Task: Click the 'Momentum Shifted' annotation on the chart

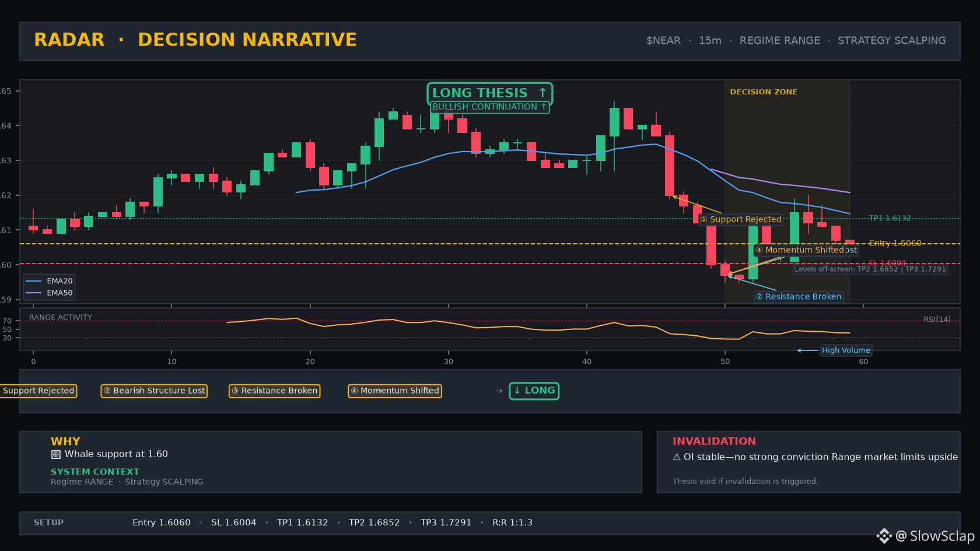Action: tap(800, 250)
